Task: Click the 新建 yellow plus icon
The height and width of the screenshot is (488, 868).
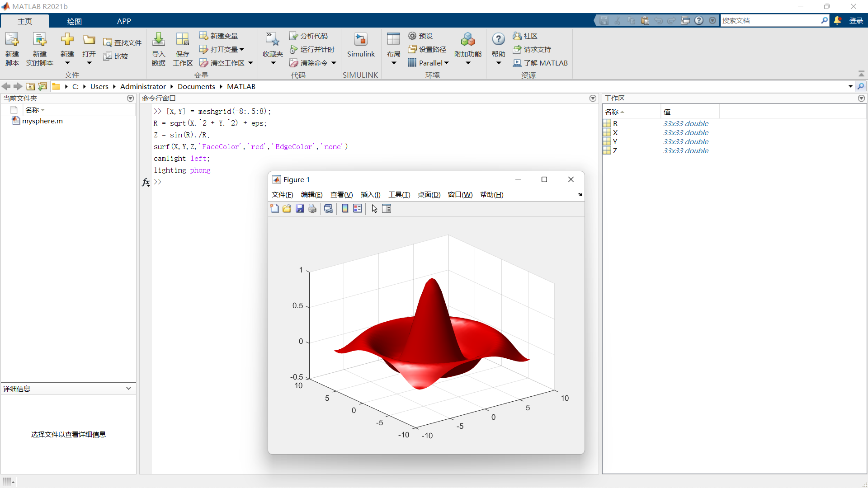Action: 67,40
